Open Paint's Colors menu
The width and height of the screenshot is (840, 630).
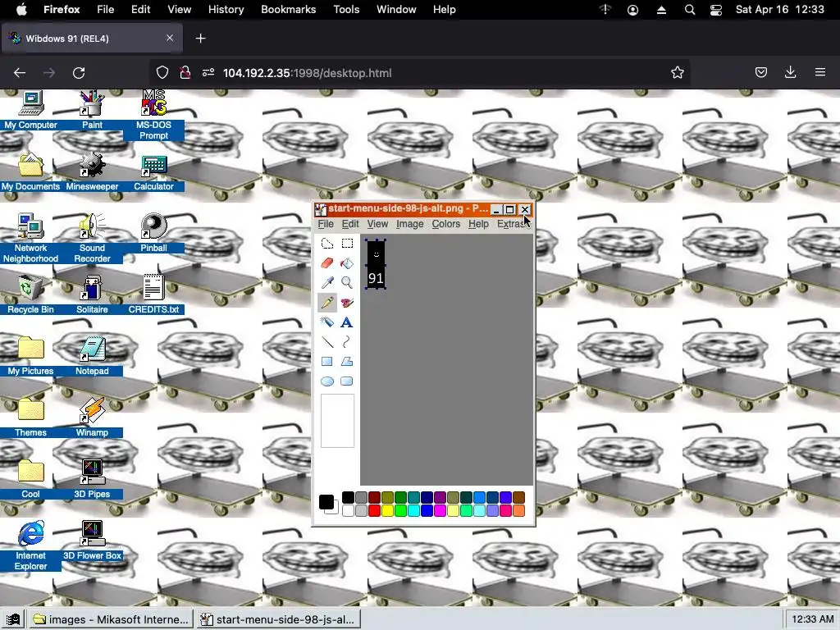click(445, 224)
